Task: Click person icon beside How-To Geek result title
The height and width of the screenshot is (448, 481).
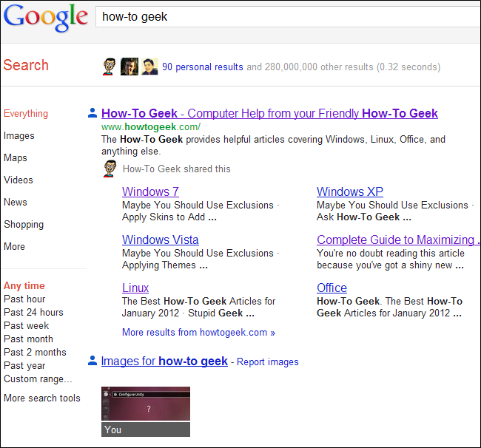Action: (92, 113)
